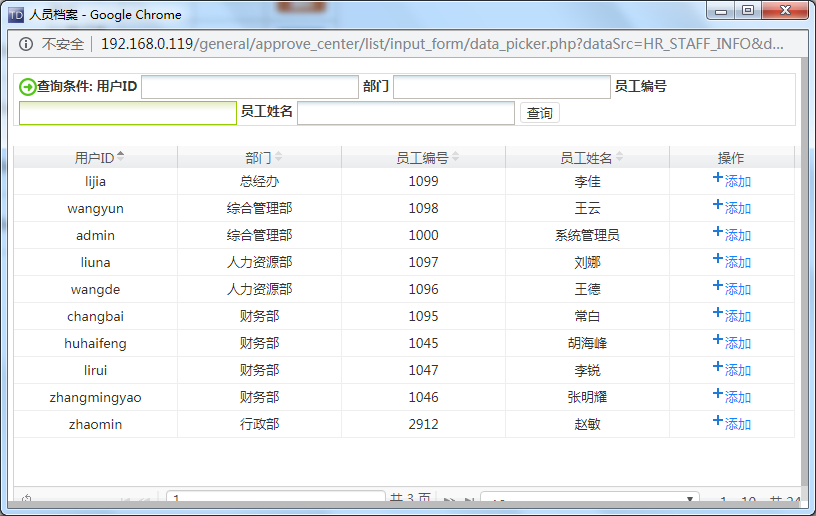Image resolution: width=816 pixels, height=516 pixels.
Task: Sort by the 员工姓名 column header
Action: click(587, 158)
